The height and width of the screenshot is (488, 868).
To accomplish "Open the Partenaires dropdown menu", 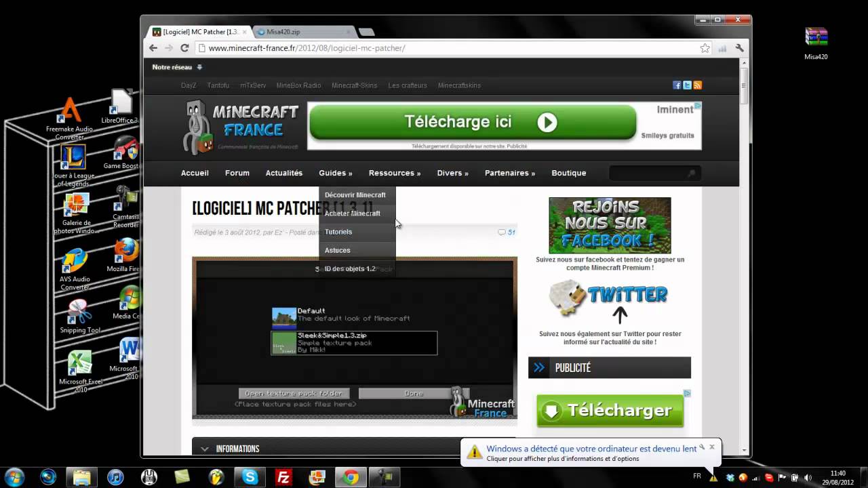I will [x=510, y=173].
